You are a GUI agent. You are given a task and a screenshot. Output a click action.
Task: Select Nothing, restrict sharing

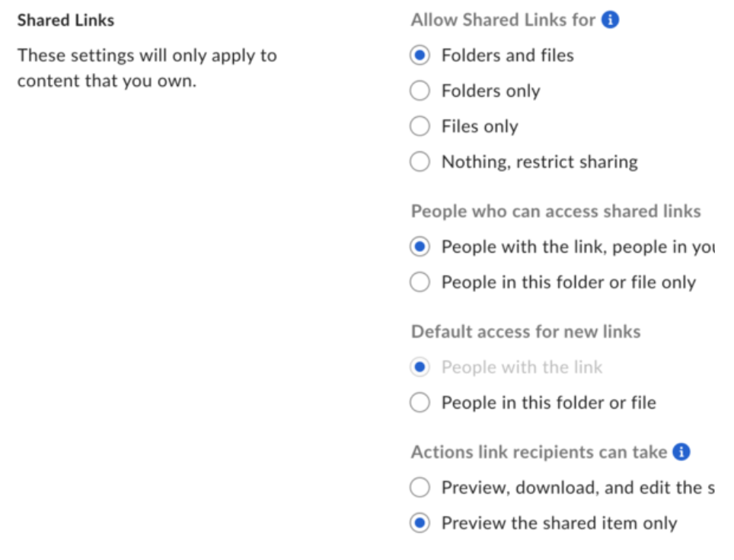[420, 161]
